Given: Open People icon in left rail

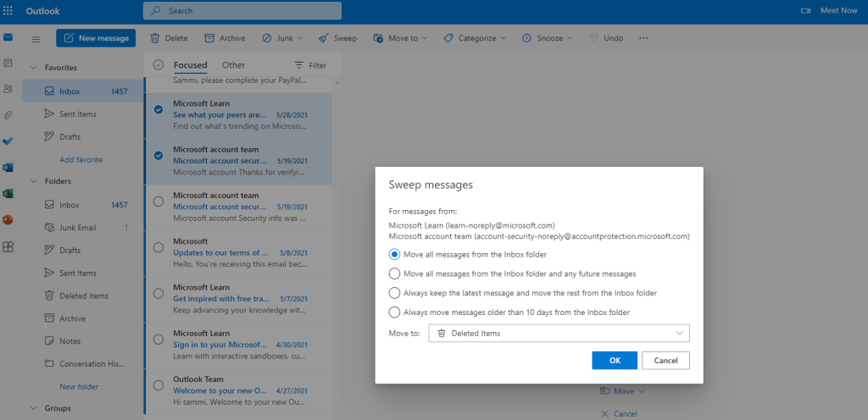Looking at the screenshot, I should coord(8,88).
